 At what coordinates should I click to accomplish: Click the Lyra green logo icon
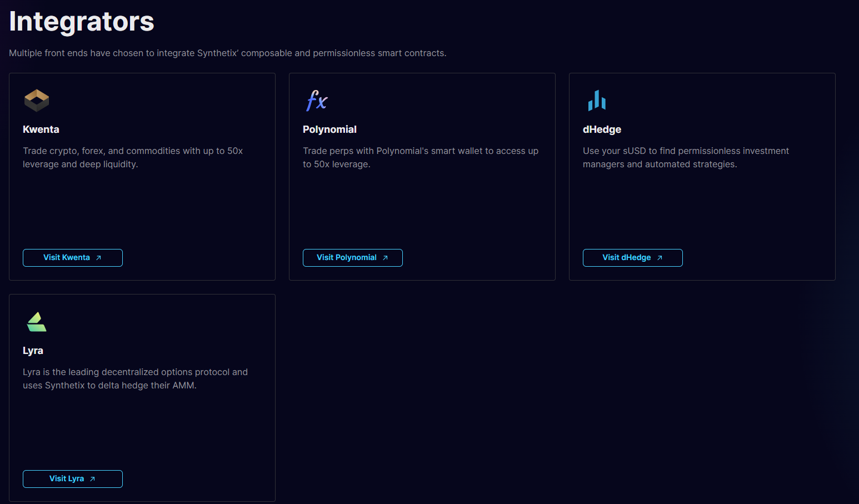pos(37,322)
